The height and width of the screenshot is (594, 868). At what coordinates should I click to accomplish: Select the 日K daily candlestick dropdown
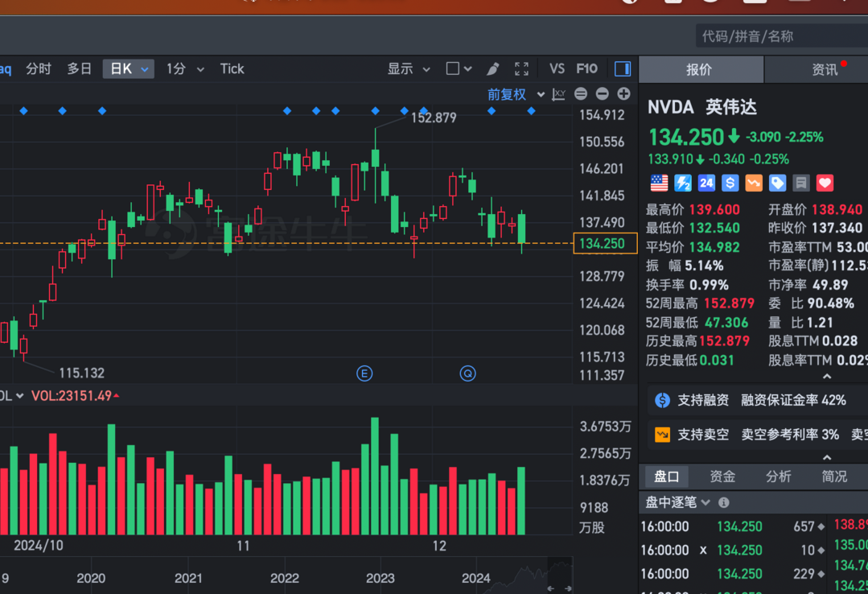(129, 68)
